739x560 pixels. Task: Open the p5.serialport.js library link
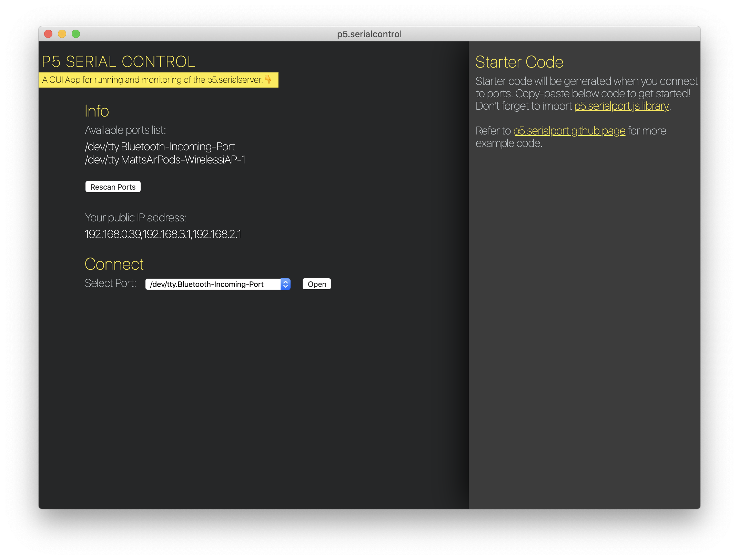tap(621, 106)
